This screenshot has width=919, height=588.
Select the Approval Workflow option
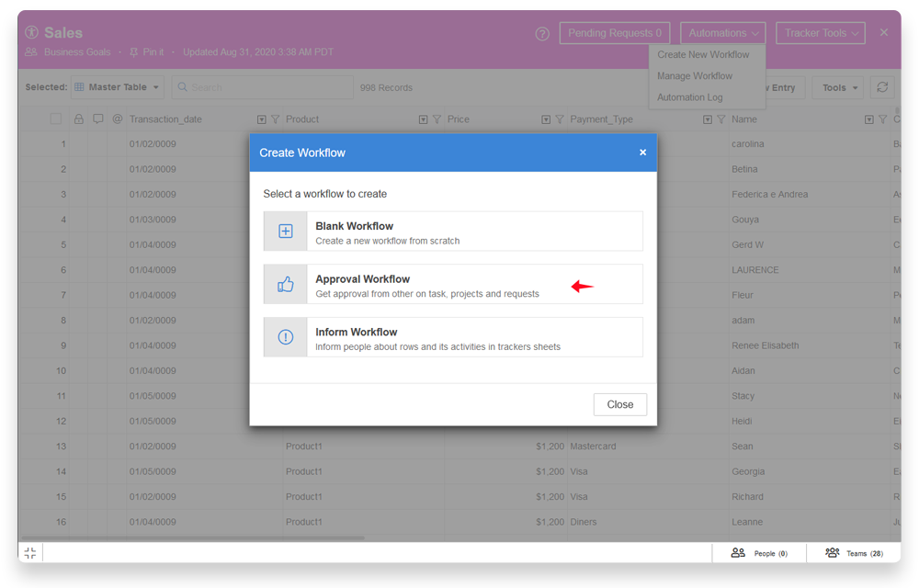pos(453,284)
